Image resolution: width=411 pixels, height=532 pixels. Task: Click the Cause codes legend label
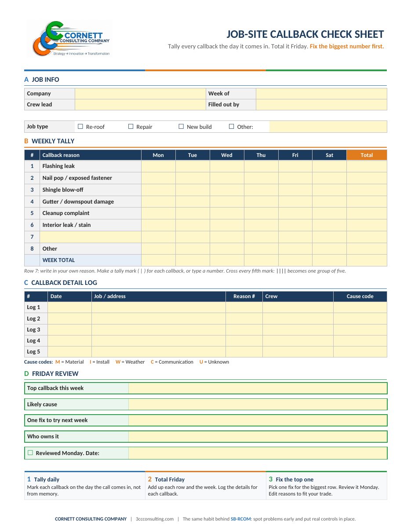pyautogui.click(x=39, y=362)
